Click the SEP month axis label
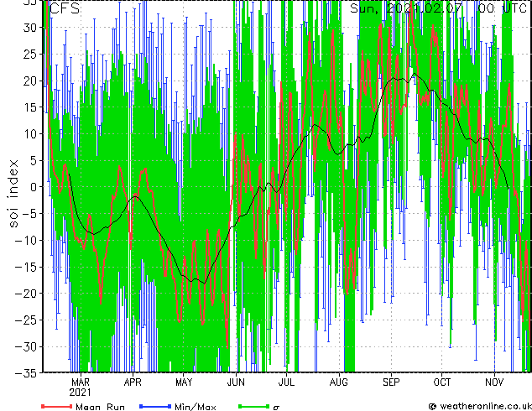This screenshot has height=411, width=532. 391,382
